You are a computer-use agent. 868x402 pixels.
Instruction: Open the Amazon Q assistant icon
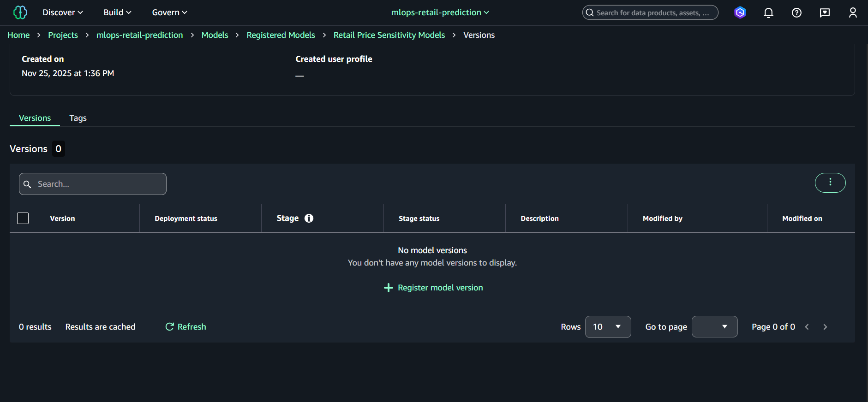click(740, 12)
